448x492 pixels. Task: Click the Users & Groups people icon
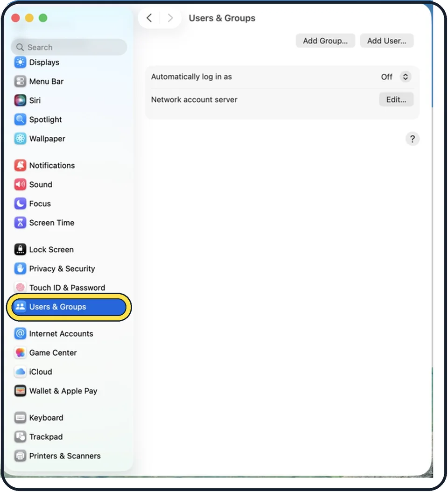click(x=21, y=307)
